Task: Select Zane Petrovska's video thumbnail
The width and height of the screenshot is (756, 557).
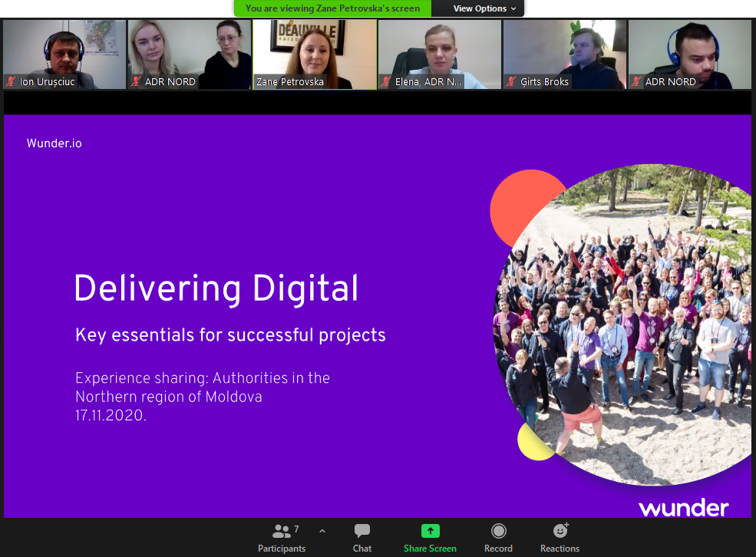Action: coord(315,52)
